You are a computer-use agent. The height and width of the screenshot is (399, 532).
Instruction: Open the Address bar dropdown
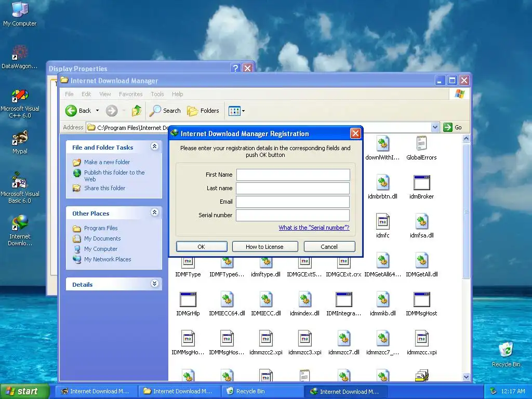tap(435, 127)
